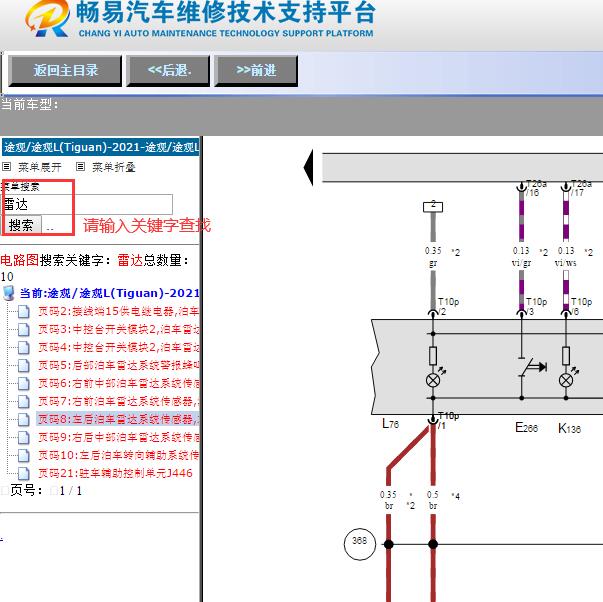The image size is (603, 602).
Task: Click the 畅易 platform logo
Action: (47, 18)
